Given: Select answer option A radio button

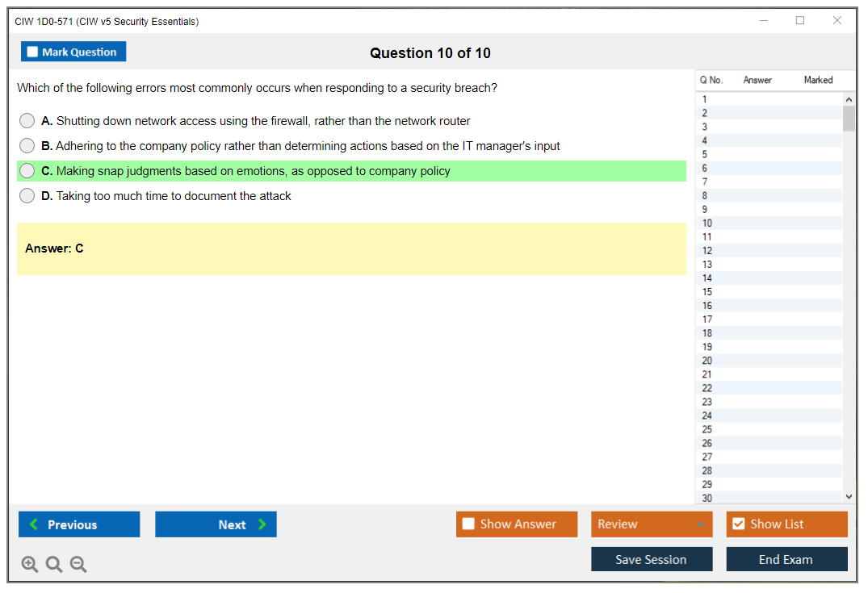Looking at the screenshot, I should 27,121.
